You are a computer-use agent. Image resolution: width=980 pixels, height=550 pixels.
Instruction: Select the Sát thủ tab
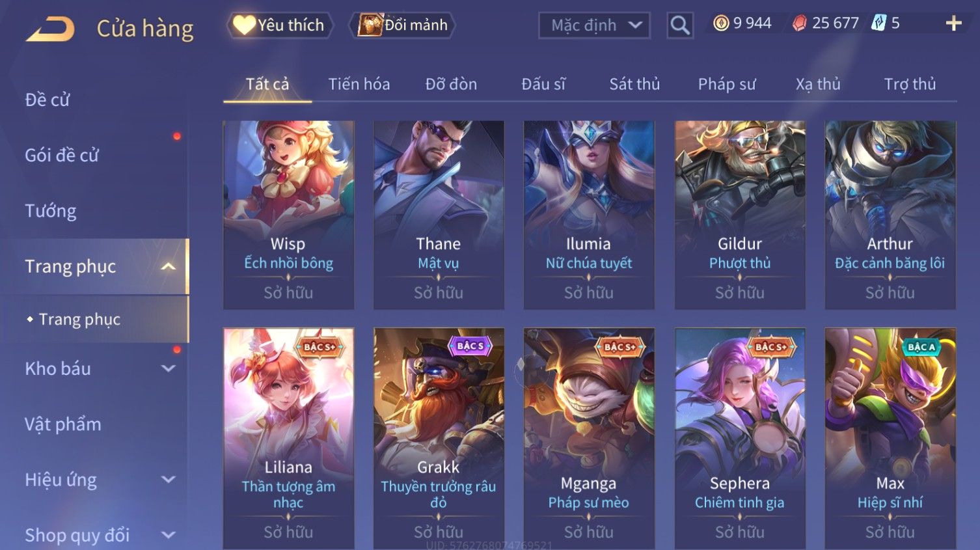(634, 84)
